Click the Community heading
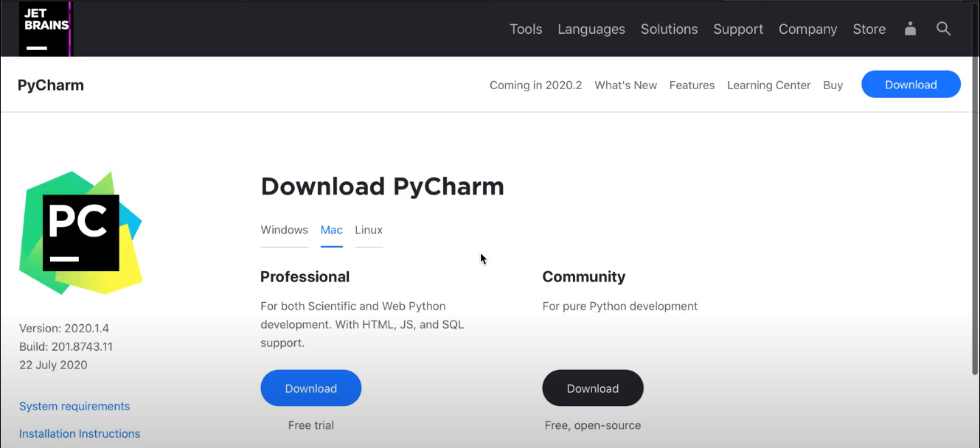Viewport: 980px width, 448px height. coord(584,277)
